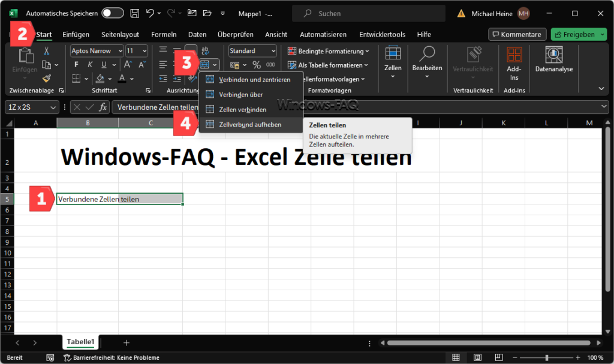Click the Macro record icon in status bar
This screenshot has height=364, width=614.
[x=50, y=358]
